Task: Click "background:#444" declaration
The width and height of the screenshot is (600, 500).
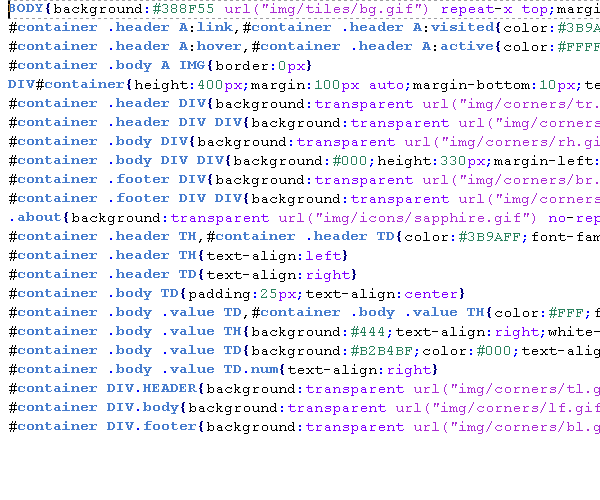Action: (x=318, y=332)
